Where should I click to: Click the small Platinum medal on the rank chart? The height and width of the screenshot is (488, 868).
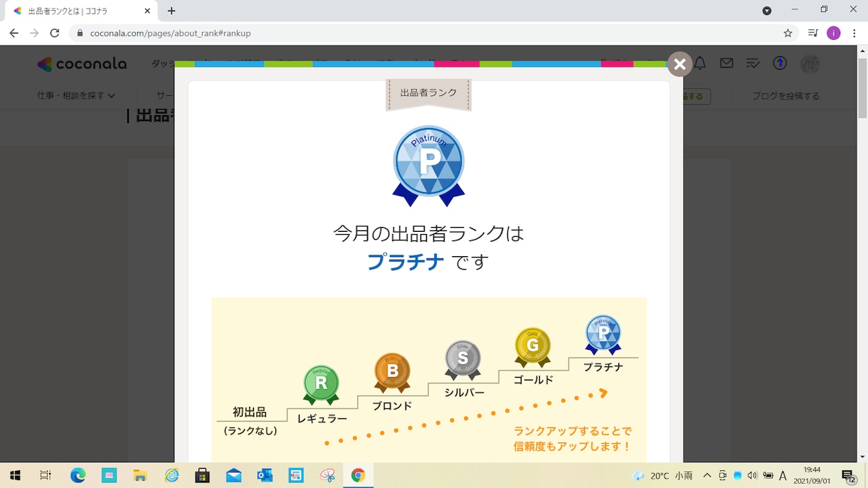click(x=603, y=334)
